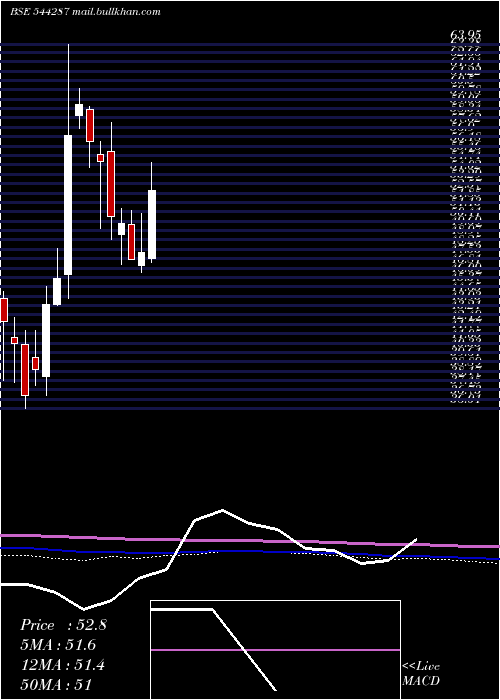
Task: Click the '50MA : 51' value
Action: 56,685
